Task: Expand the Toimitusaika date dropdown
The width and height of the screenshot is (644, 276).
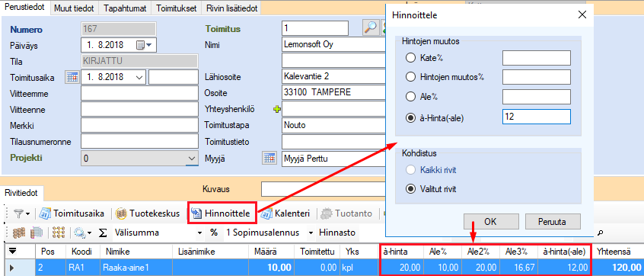Action: pyautogui.click(x=140, y=77)
